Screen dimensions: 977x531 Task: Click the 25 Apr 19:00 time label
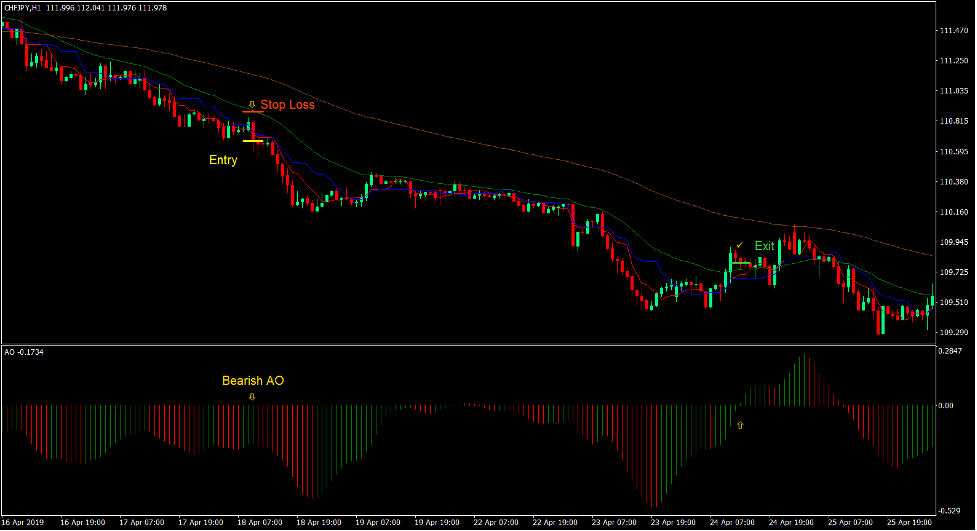(910, 522)
